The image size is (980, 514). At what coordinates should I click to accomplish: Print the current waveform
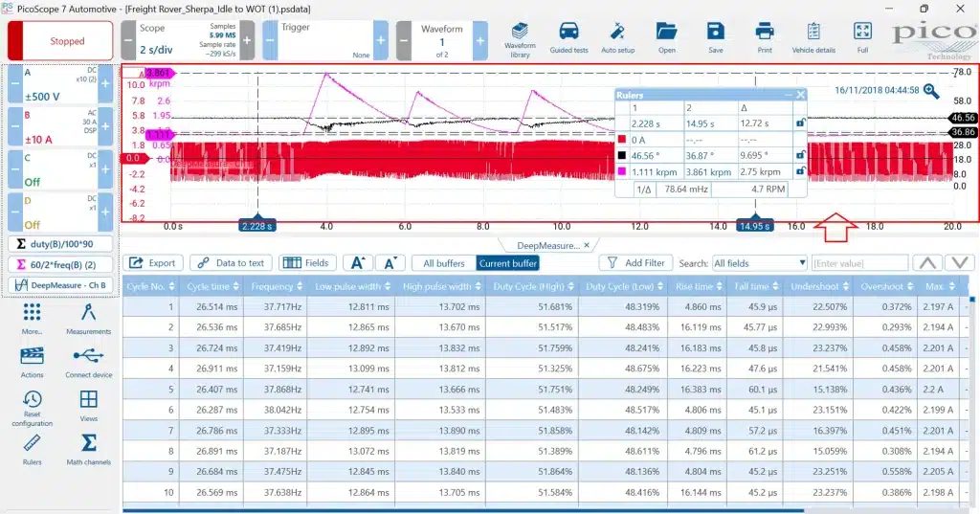click(765, 39)
